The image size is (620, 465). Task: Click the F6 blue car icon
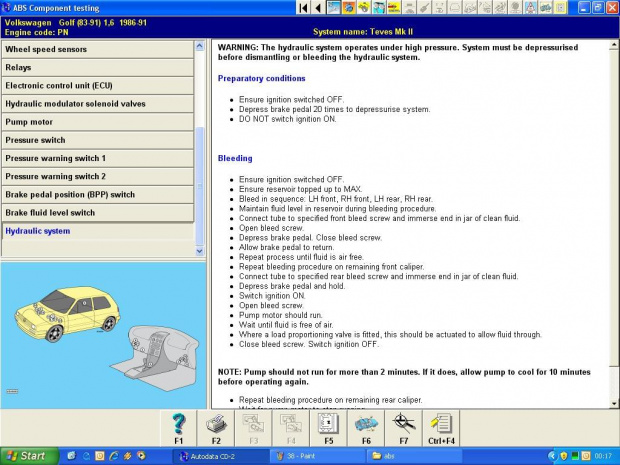(366, 424)
